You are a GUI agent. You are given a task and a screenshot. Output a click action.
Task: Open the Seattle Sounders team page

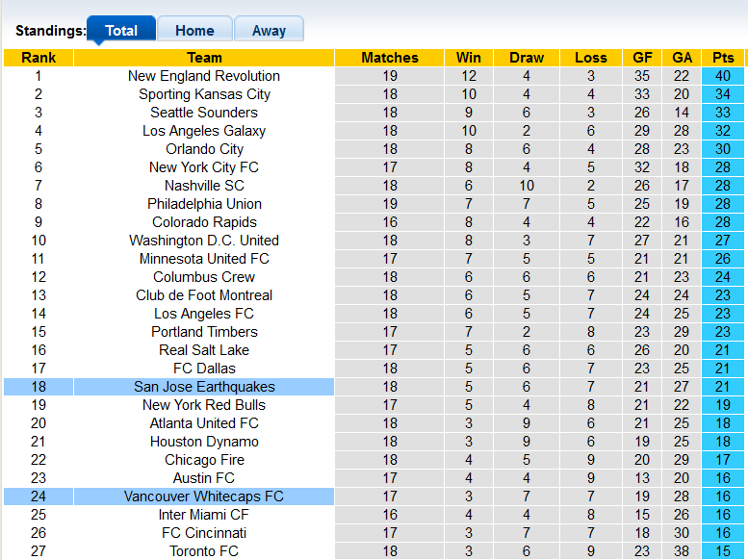[x=204, y=113]
